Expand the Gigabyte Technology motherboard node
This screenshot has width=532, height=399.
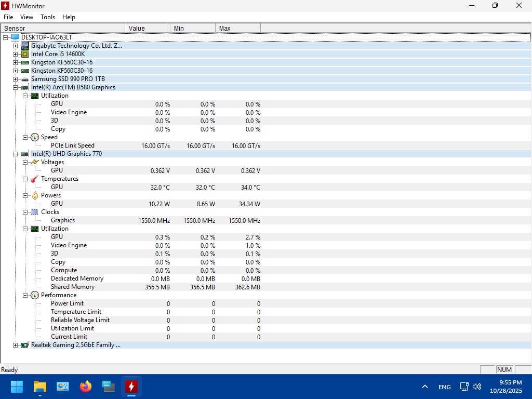[x=16, y=46]
